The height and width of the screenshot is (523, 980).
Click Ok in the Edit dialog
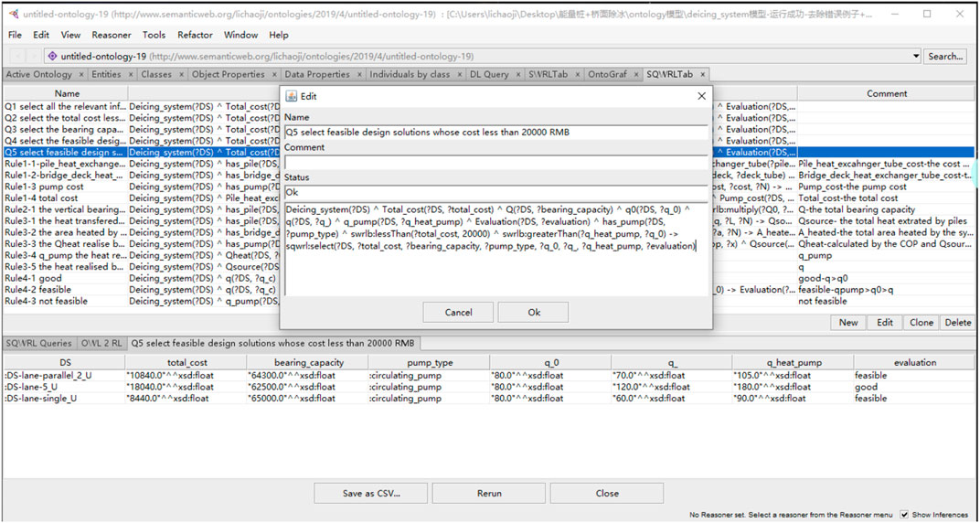534,313
